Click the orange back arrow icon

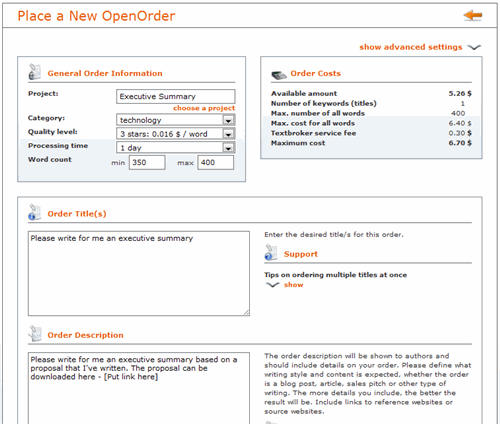473,15
